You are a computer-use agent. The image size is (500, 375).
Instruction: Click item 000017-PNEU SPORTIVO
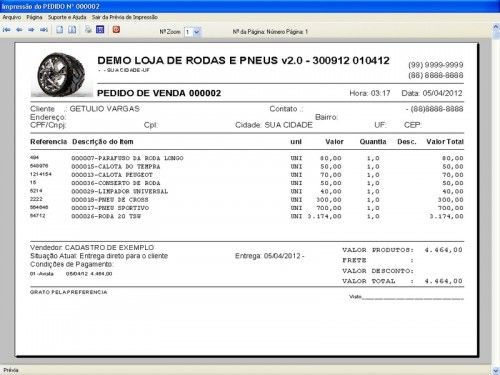(x=110, y=208)
